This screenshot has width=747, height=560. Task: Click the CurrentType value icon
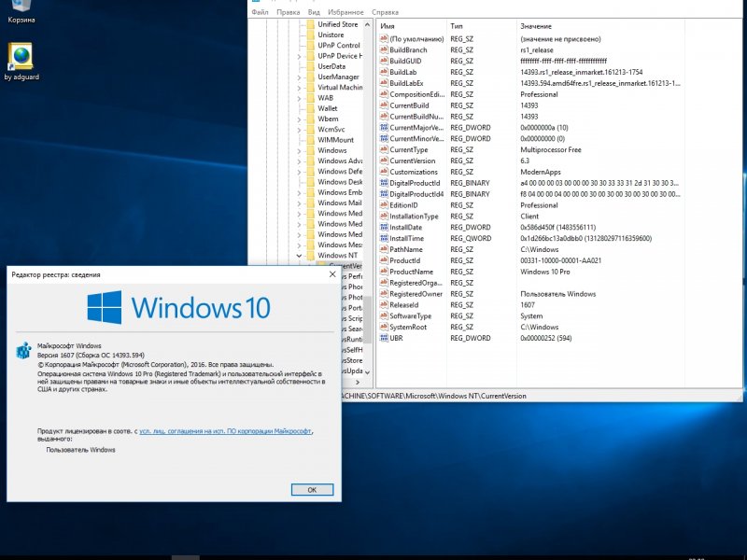coord(384,149)
